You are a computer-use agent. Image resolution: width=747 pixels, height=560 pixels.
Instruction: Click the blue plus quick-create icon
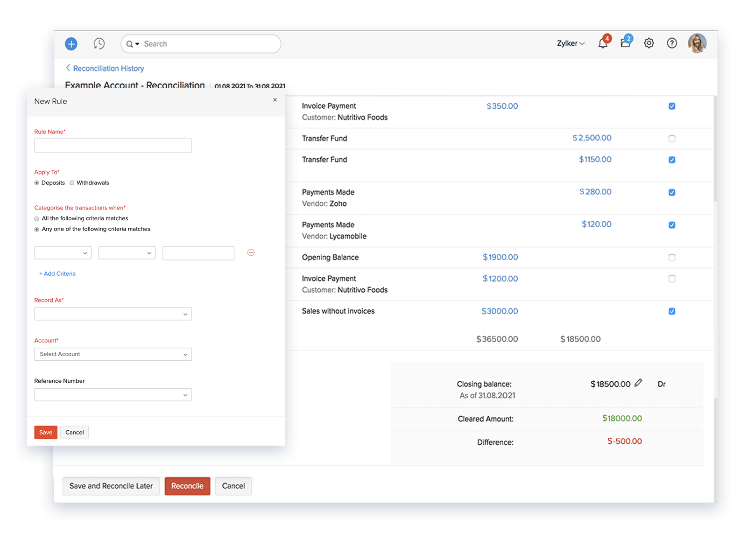pyautogui.click(x=71, y=44)
